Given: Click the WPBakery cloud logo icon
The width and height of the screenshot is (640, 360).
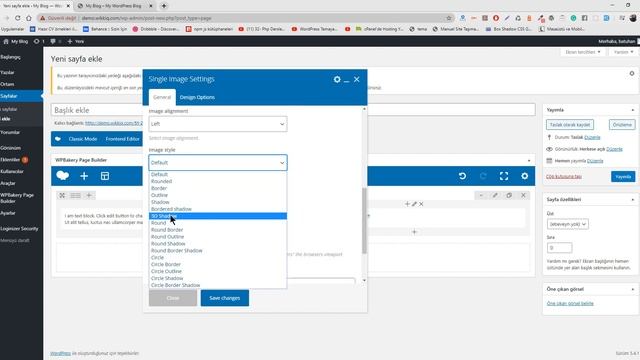Looking at the screenshot, I should 62,176.
